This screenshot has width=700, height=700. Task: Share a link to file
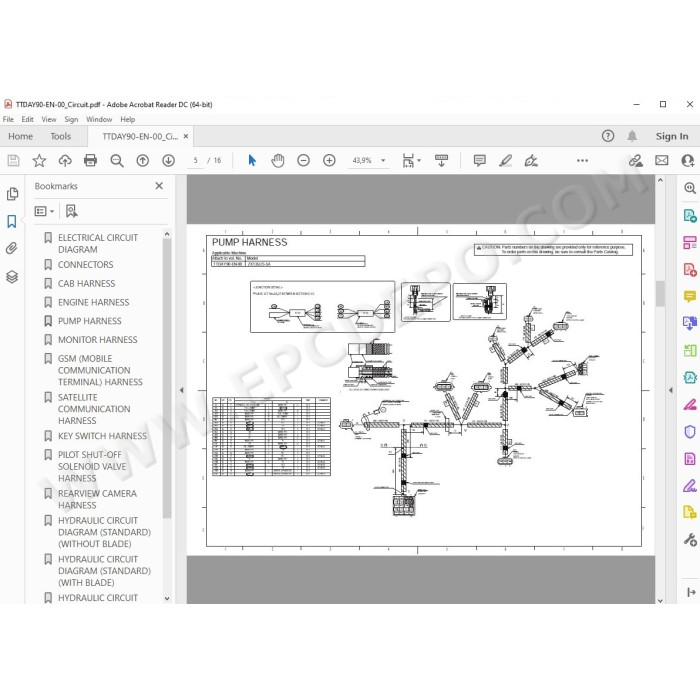[x=636, y=160]
